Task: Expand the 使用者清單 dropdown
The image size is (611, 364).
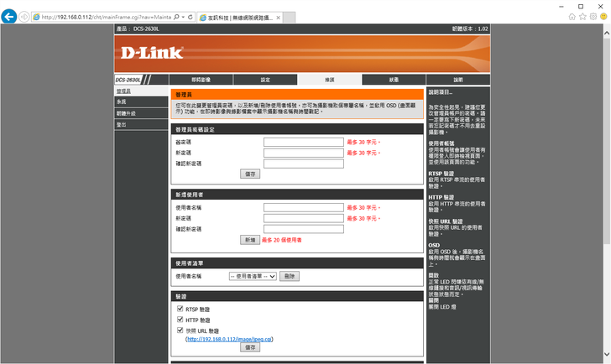Action: click(x=252, y=275)
